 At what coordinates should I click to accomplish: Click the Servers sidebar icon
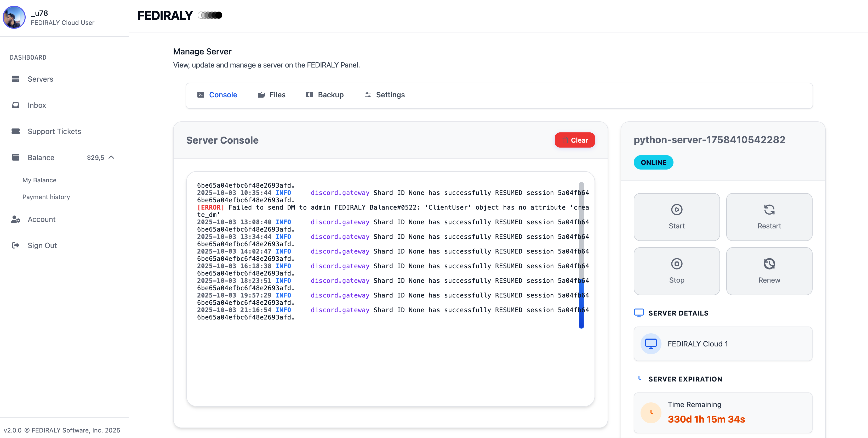pos(15,79)
